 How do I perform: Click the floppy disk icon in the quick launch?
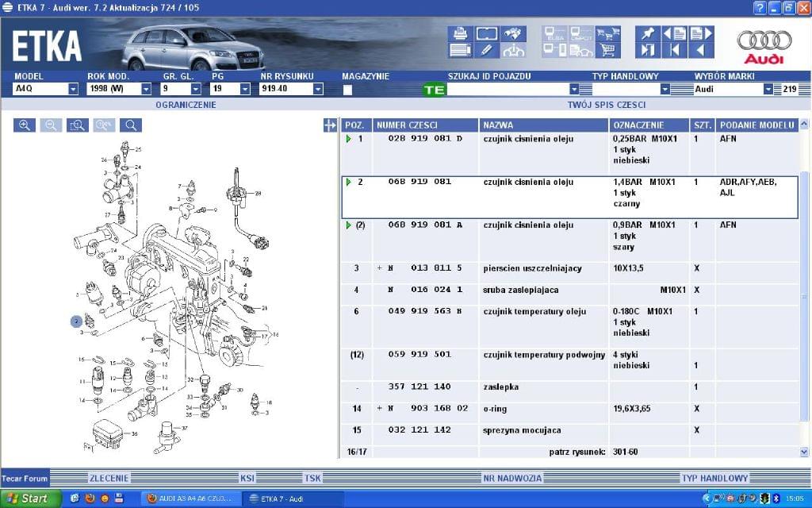tap(119, 498)
